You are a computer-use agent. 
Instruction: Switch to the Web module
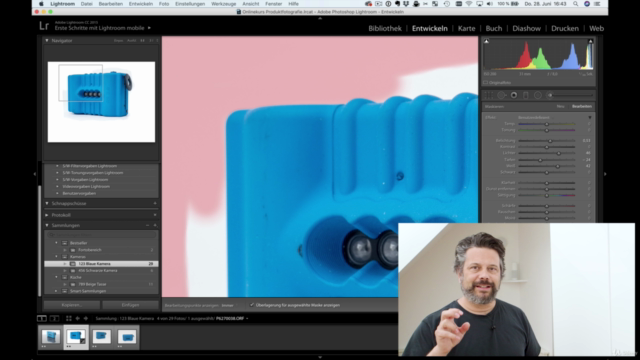596,28
